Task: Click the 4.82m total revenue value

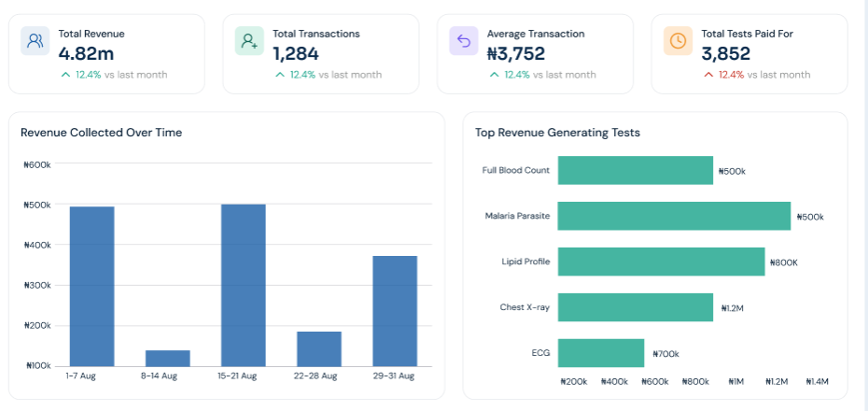Action: (x=87, y=54)
